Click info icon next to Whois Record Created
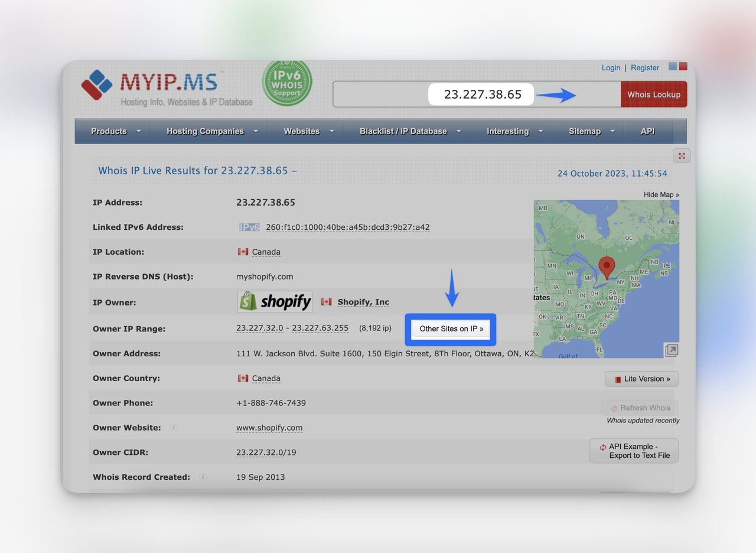The width and height of the screenshot is (756, 553). coord(203,476)
